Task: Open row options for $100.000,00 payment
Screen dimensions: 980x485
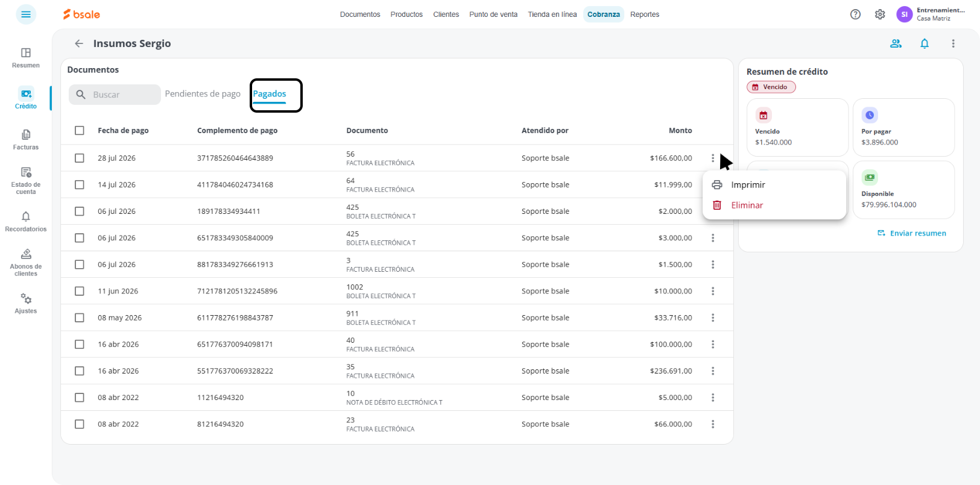Action: pos(713,344)
